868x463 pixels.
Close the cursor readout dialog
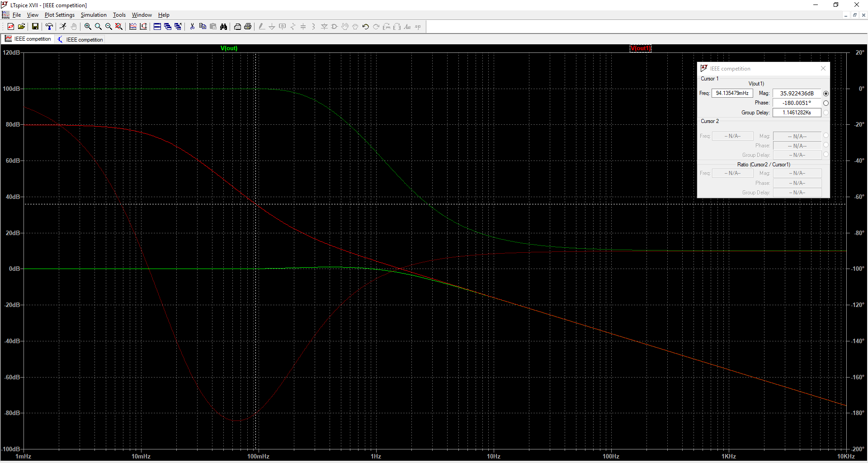click(823, 68)
